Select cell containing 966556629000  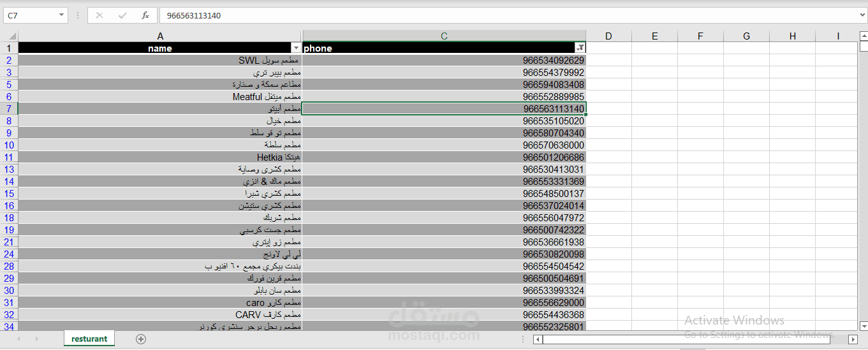[x=444, y=303]
